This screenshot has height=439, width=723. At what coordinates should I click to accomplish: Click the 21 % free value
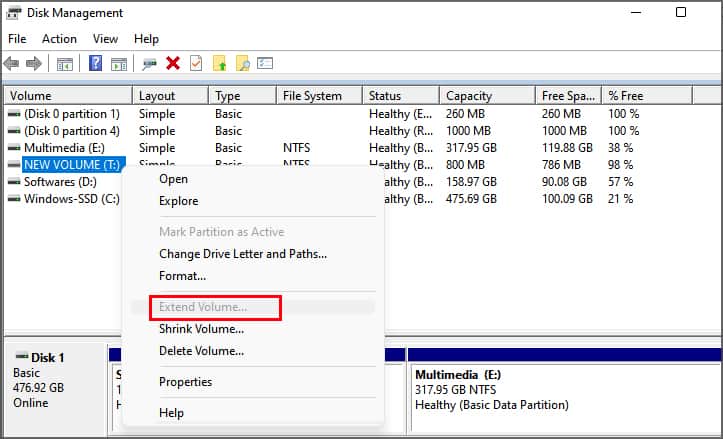click(621, 199)
